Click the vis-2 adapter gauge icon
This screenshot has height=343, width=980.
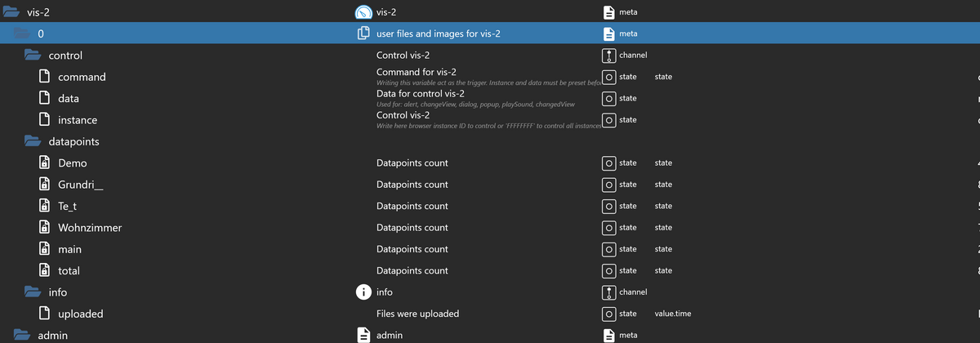pos(364,12)
